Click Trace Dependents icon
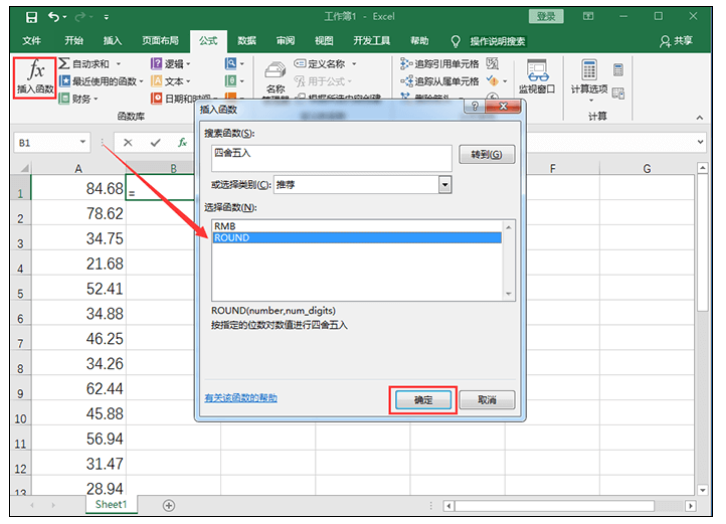The width and height of the screenshot is (726, 524). click(406, 81)
